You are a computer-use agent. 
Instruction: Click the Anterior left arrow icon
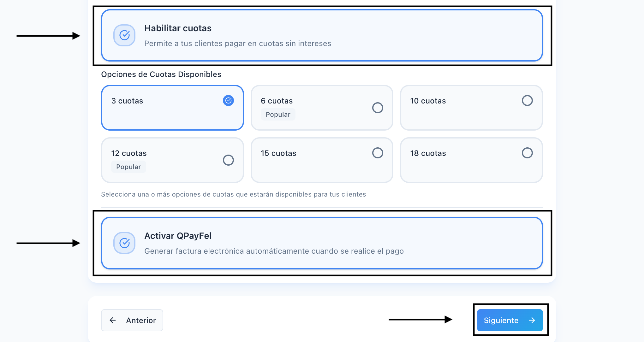(x=113, y=320)
